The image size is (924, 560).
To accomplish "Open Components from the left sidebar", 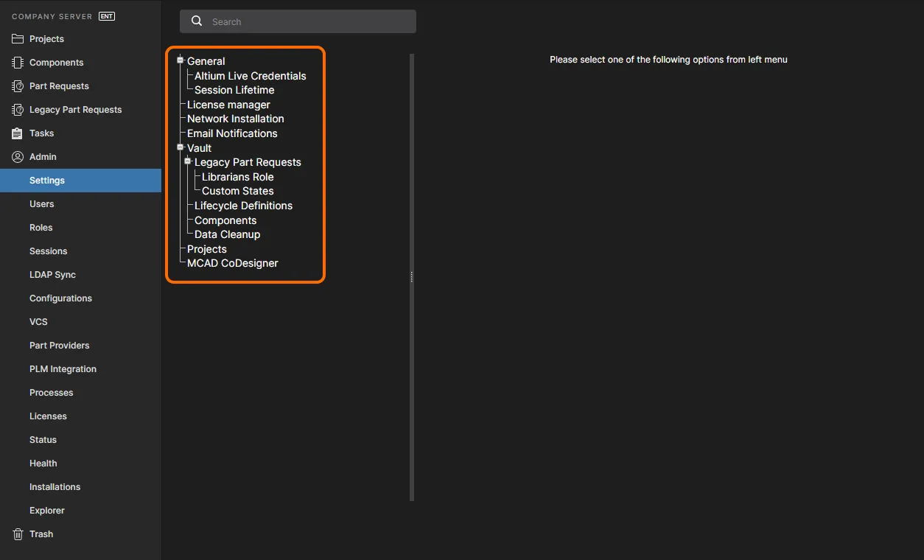I will (x=56, y=63).
